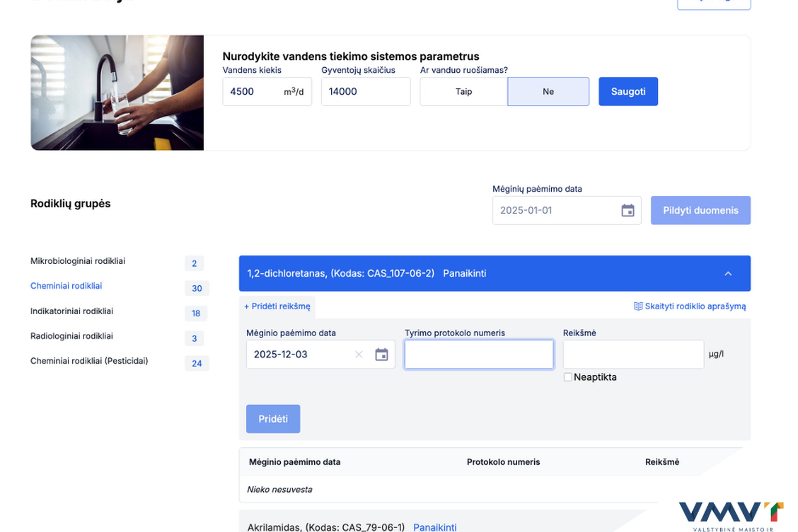Select Cheminiai rodikliai (Pesticidai) group

pyautogui.click(x=89, y=361)
